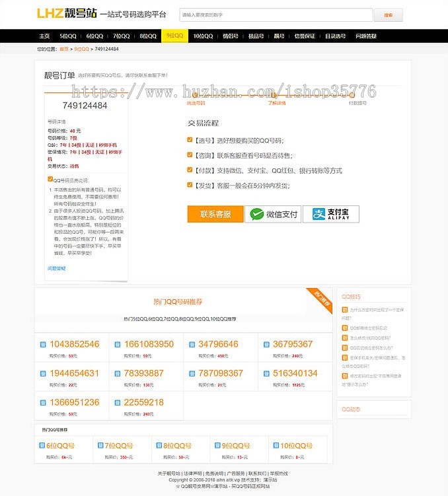Click the 搜索 search button
Screen dimensions: 448x496
pyautogui.click(x=389, y=15)
